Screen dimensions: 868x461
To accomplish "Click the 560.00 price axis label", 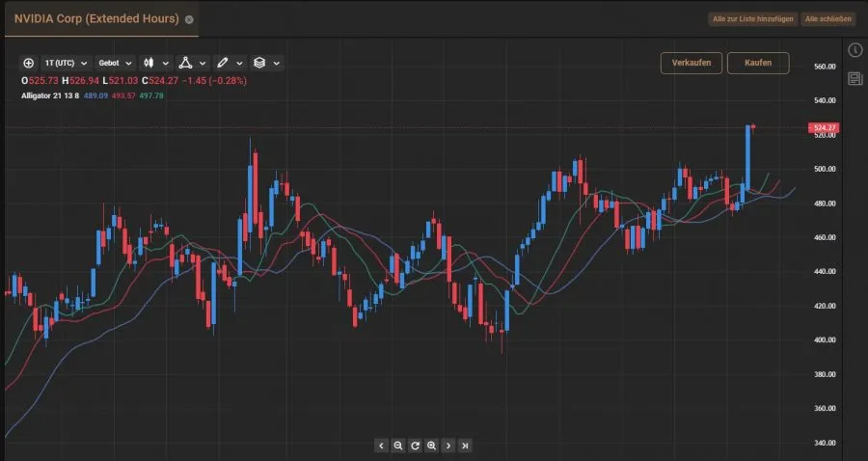I will (825, 67).
